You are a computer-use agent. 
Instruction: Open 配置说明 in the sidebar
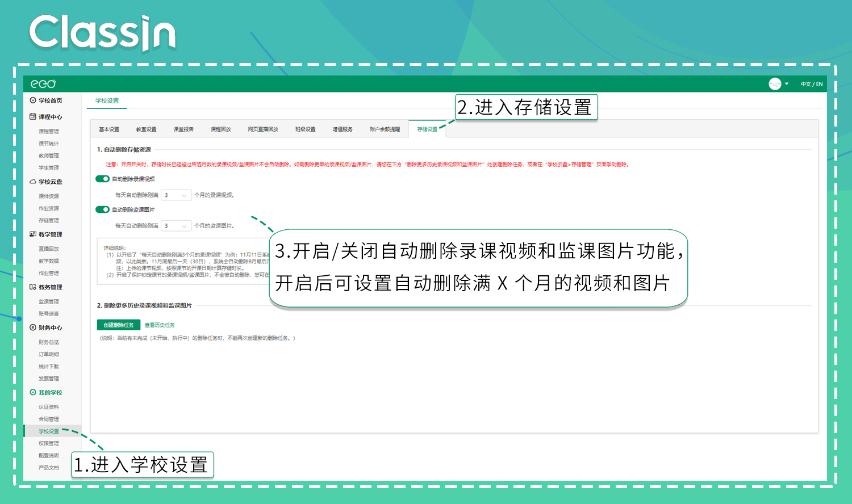pyautogui.click(x=49, y=456)
